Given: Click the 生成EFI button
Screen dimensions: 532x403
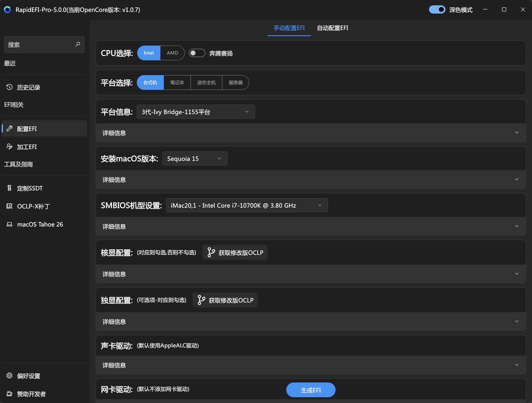Looking at the screenshot, I should pos(311,390).
